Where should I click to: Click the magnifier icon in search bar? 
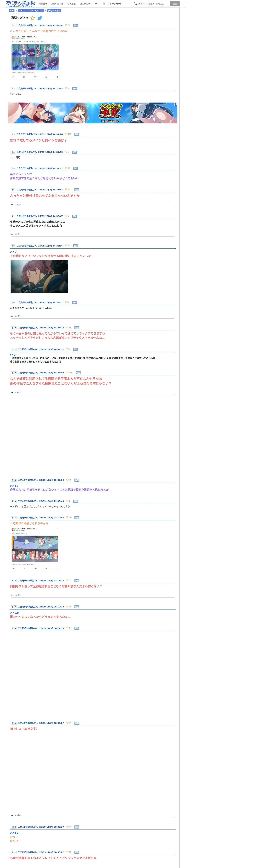coord(135,4)
